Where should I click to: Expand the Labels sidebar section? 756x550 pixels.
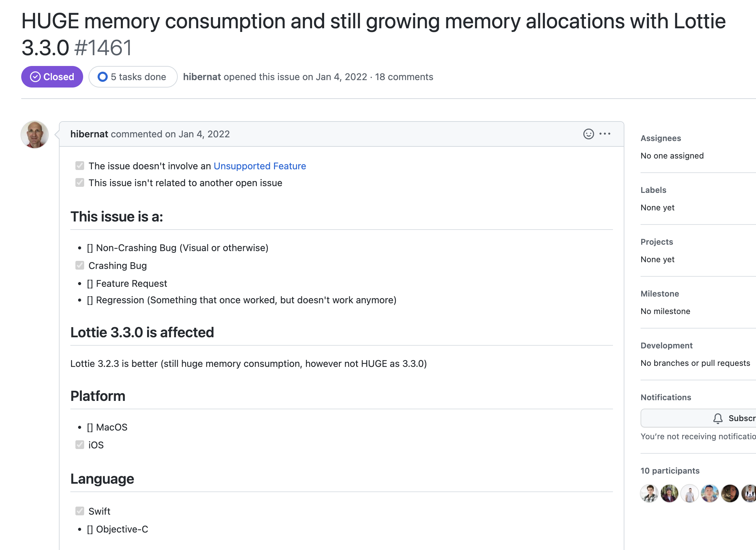653,190
